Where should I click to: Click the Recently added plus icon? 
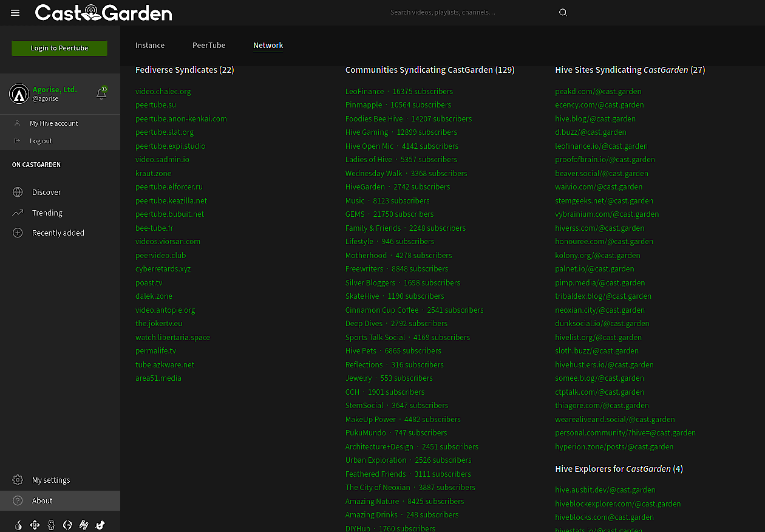(x=18, y=233)
